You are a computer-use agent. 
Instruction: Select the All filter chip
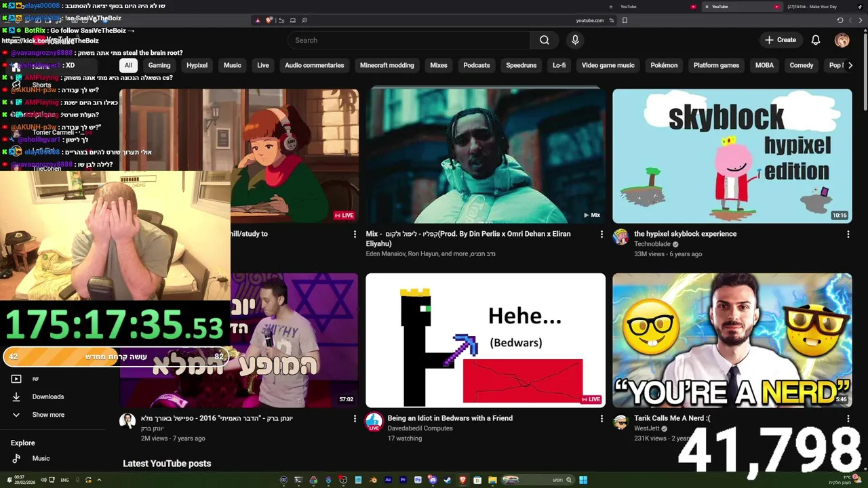pos(128,65)
